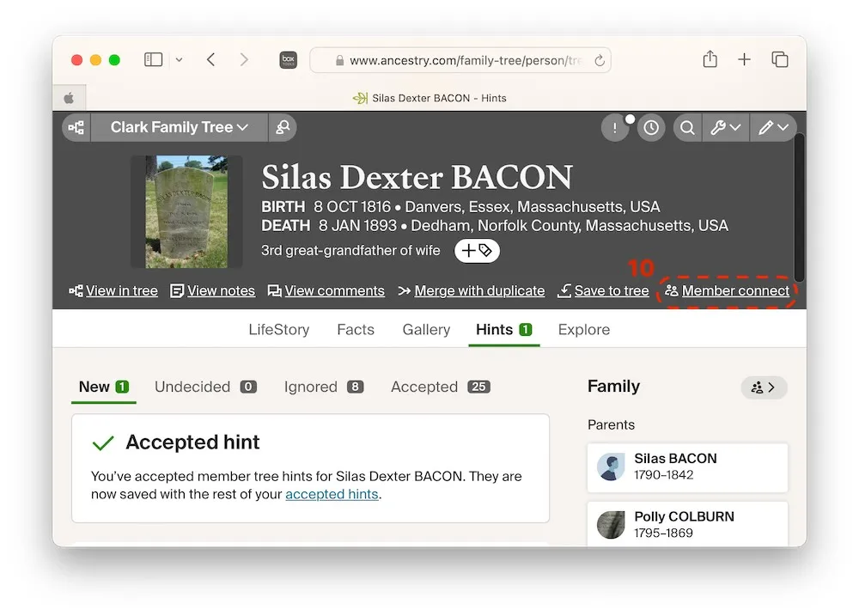859x616 pixels.
Task: Show Ignored hints
Action: pyautogui.click(x=324, y=387)
